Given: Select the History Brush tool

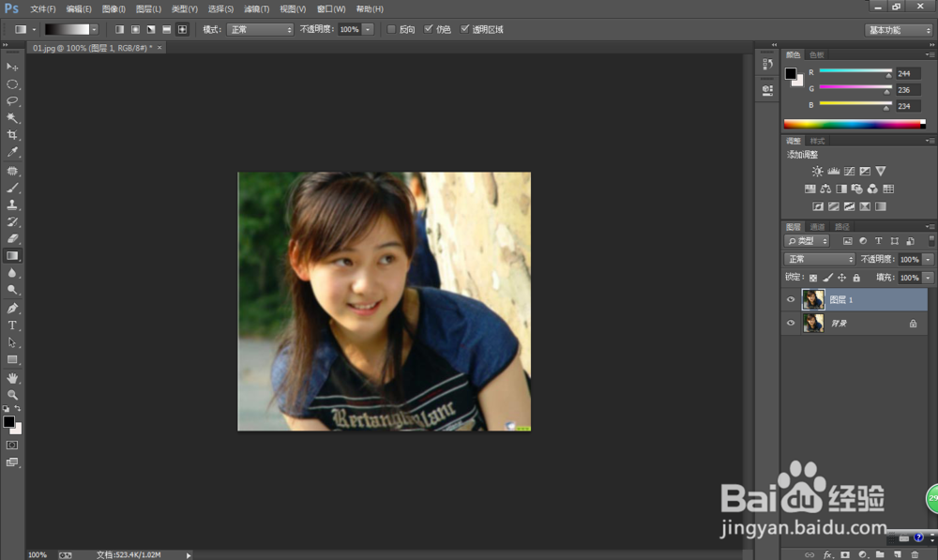Looking at the screenshot, I should [x=12, y=221].
